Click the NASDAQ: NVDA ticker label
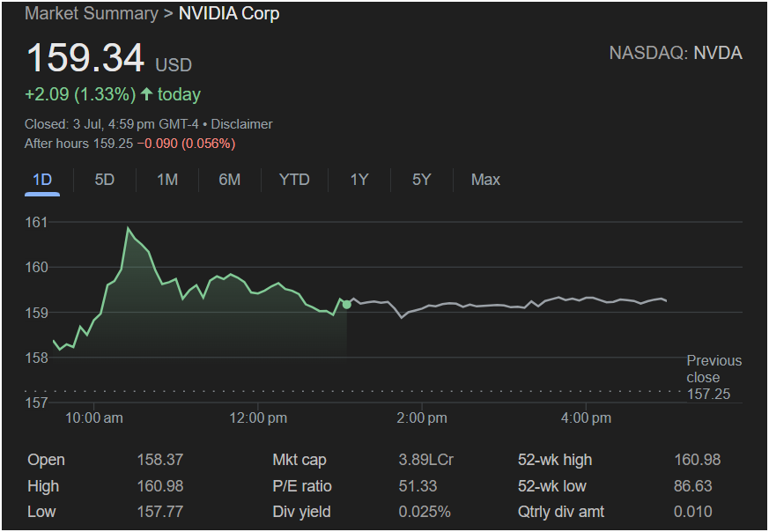This screenshot has height=532, width=769. (x=676, y=53)
